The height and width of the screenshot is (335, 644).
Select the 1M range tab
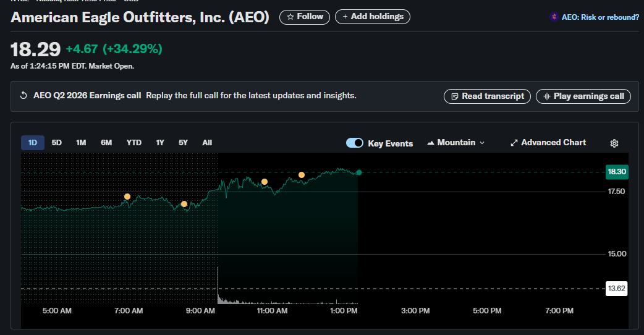coord(81,142)
